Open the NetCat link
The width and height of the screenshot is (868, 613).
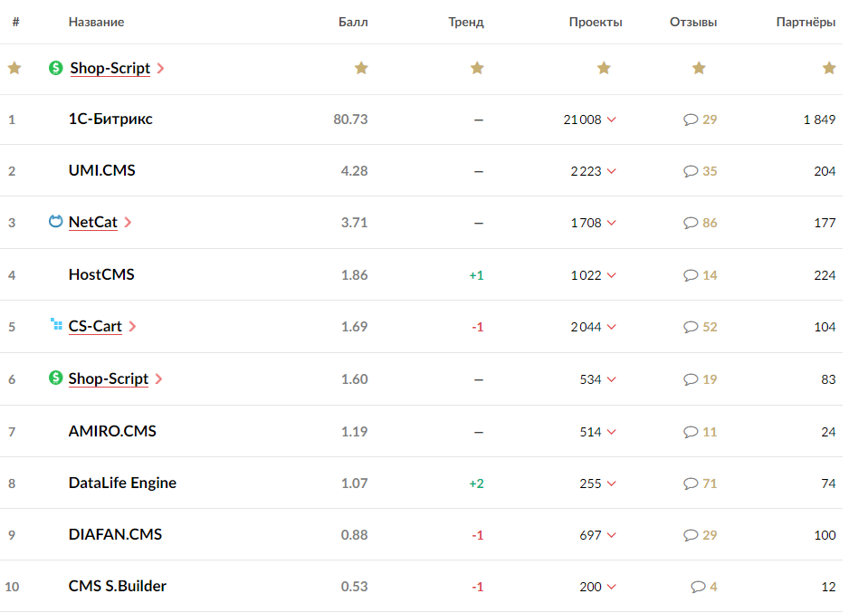[93, 222]
